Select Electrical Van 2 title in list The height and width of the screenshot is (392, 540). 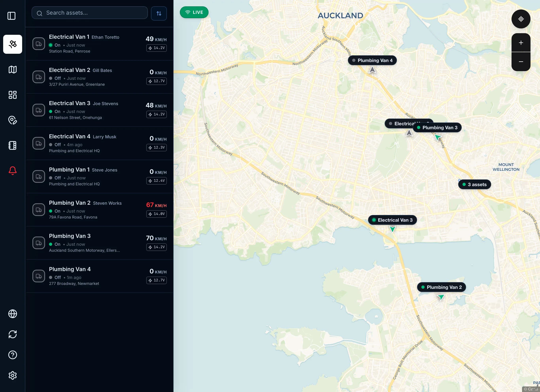70,70
